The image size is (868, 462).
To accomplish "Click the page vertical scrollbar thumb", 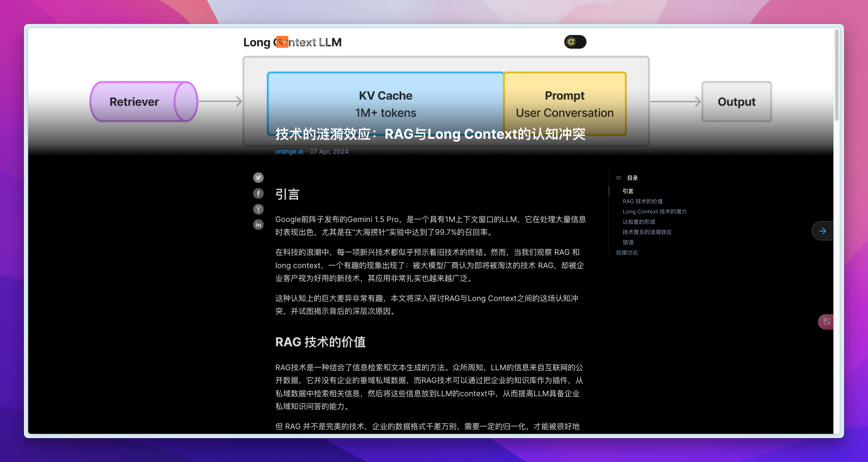I will [x=837, y=75].
